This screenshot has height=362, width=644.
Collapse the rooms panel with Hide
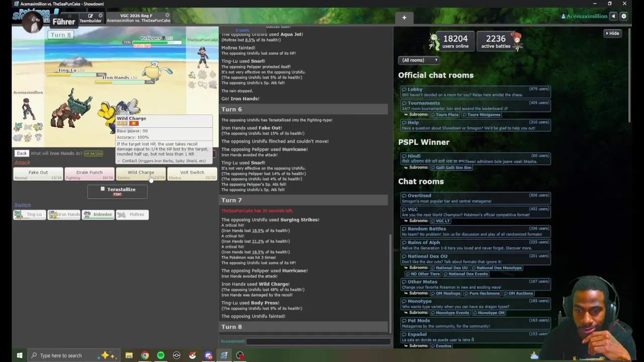(x=613, y=33)
